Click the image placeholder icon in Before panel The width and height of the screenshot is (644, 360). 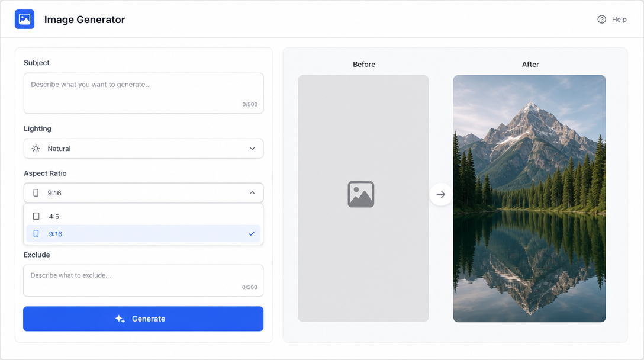(x=360, y=194)
